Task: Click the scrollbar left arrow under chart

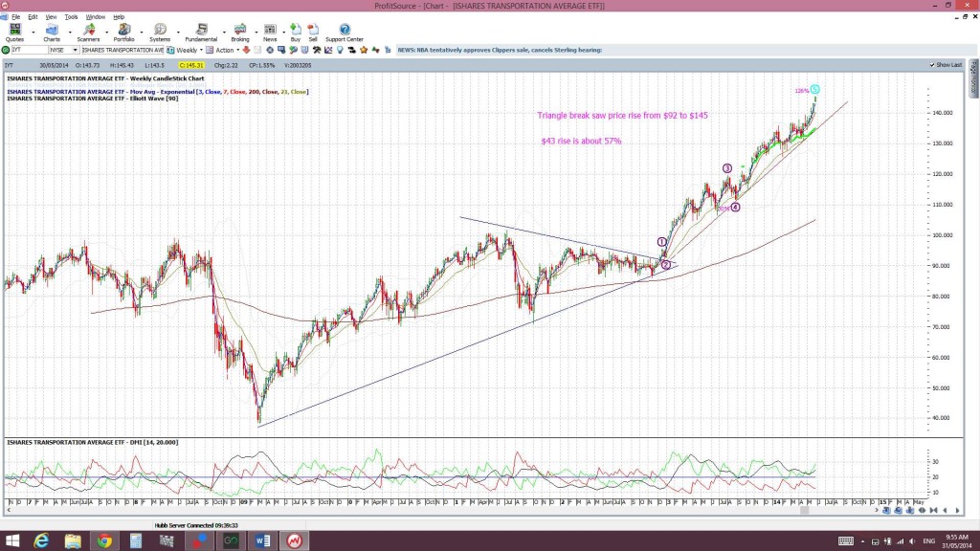Action: (8, 511)
